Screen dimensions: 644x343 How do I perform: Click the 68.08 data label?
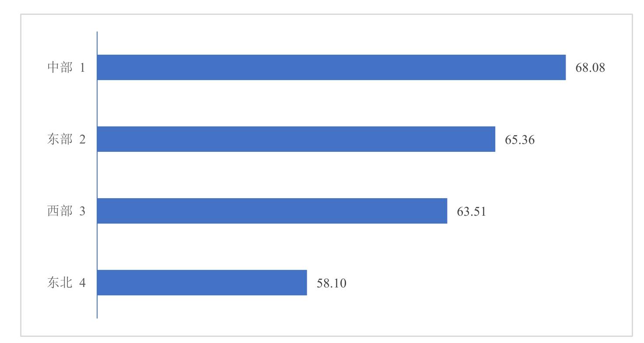[x=590, y=68]
